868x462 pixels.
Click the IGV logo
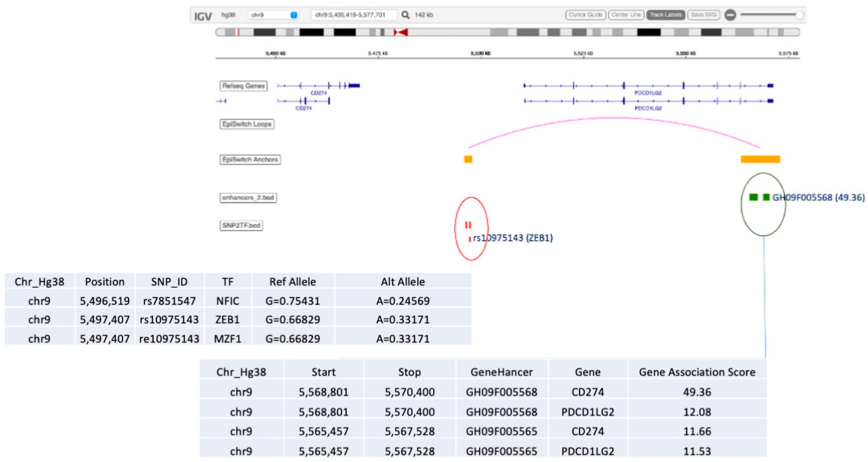[203, 16]
